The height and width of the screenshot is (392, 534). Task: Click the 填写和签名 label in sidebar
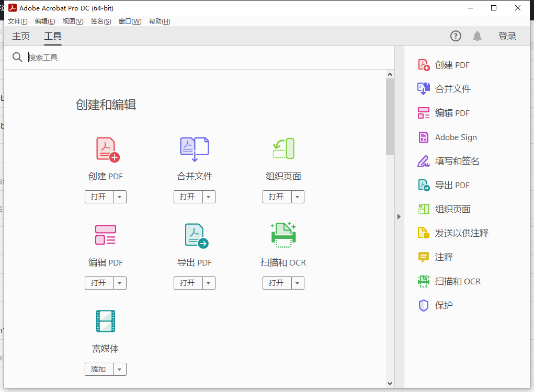(457, 161)
